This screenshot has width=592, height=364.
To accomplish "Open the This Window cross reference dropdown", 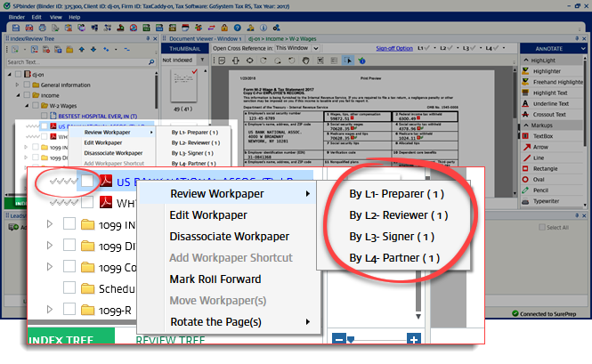I will 316,48.
